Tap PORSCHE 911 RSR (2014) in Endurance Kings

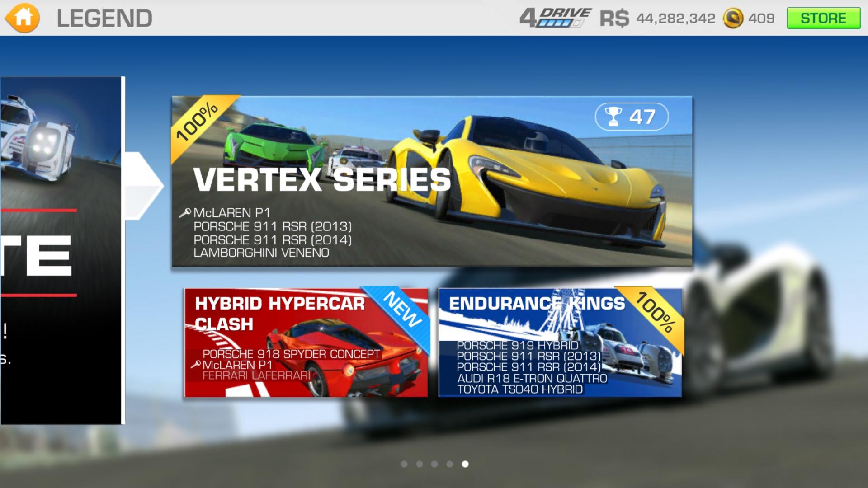(x=529, y=367)
